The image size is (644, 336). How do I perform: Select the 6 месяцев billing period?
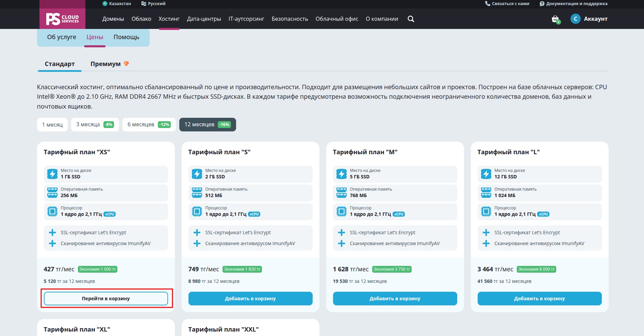149,125
